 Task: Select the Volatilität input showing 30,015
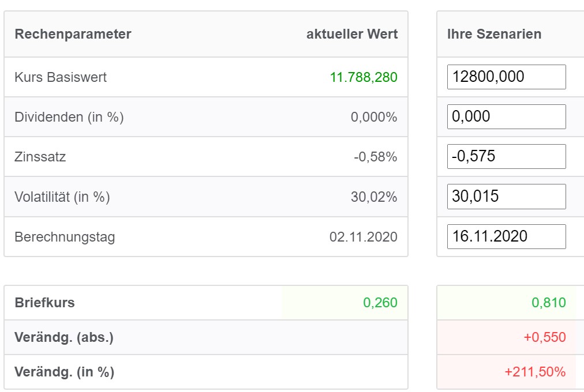pyautogui.click(x=506, y=196)
